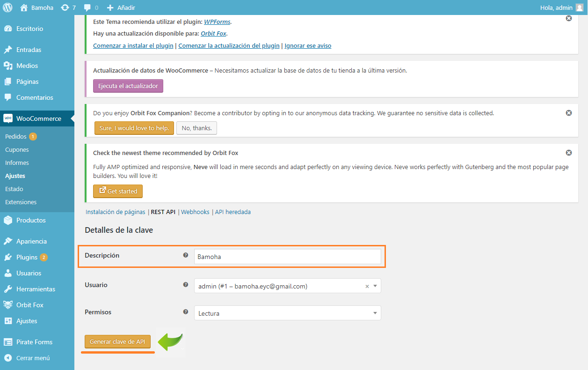Click the admin user avatar
This screenshot has height=370, width=588.
click(579, 7)
